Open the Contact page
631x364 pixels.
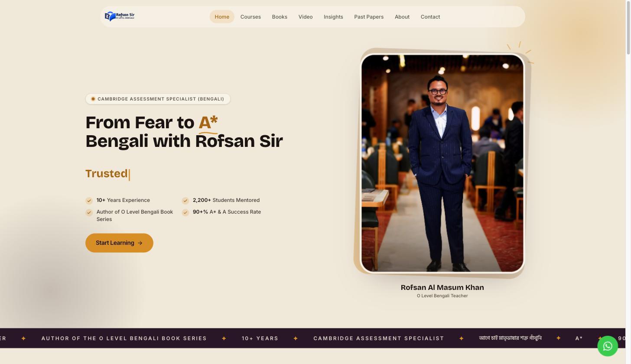[x=430, y=17]
